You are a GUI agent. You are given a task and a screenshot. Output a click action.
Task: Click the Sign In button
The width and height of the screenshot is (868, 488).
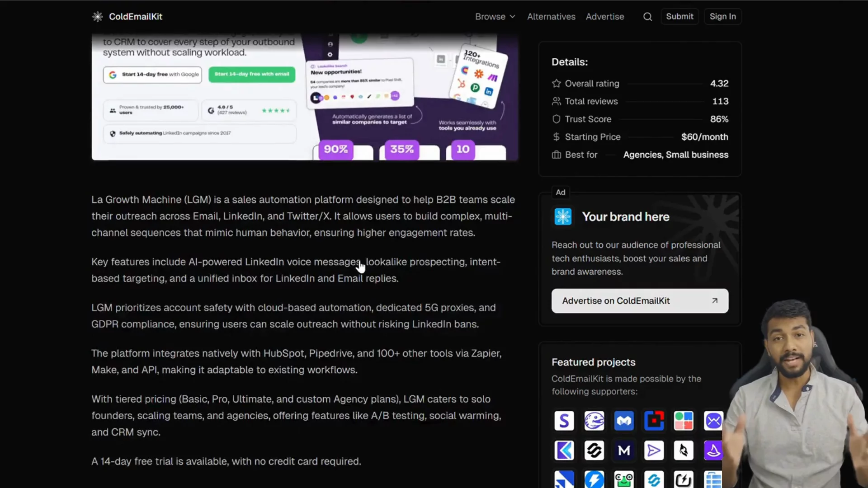[722, 16]
